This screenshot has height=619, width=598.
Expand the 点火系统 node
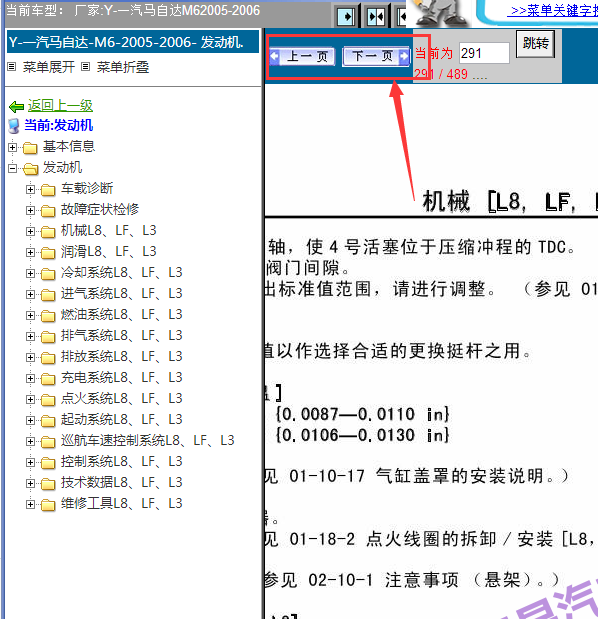click(30, 400)
